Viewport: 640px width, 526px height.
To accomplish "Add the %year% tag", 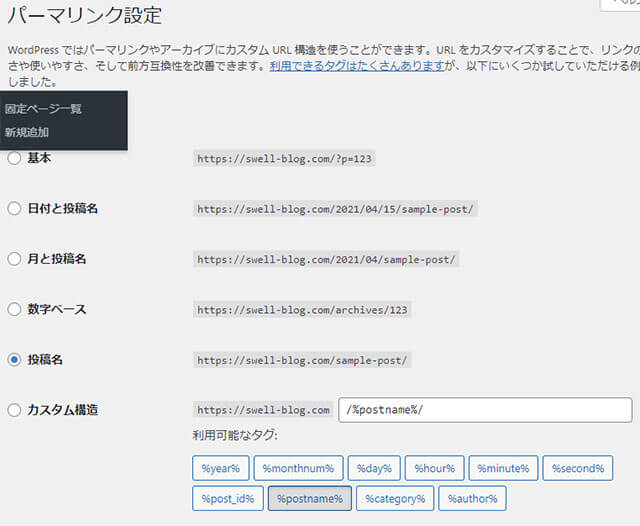I will pyautogui.click(x=219, y=467).
